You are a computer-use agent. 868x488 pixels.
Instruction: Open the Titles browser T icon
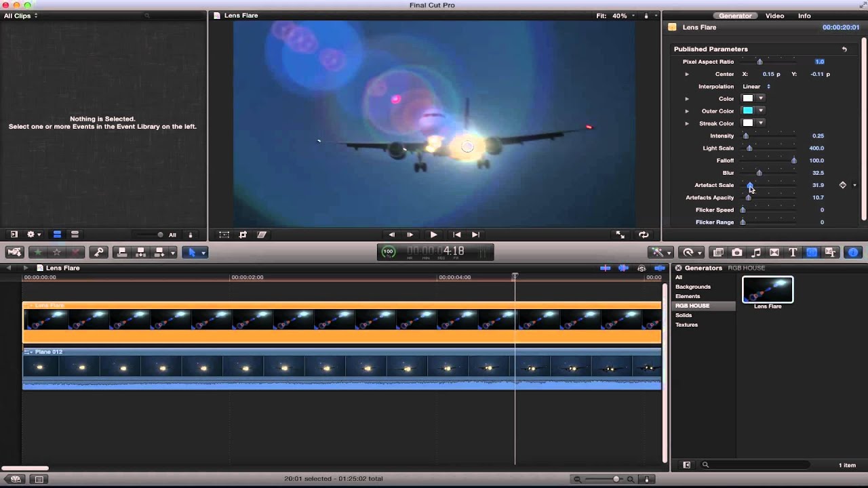click(x=793, y=252)
